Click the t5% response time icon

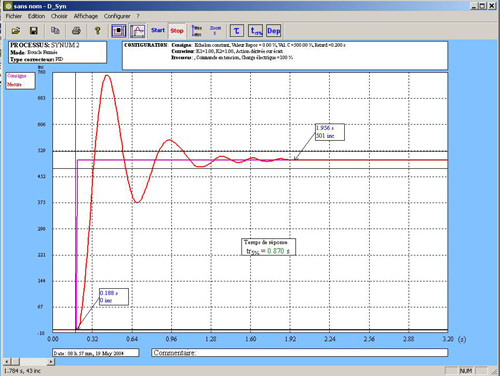(x=256, y=31)
